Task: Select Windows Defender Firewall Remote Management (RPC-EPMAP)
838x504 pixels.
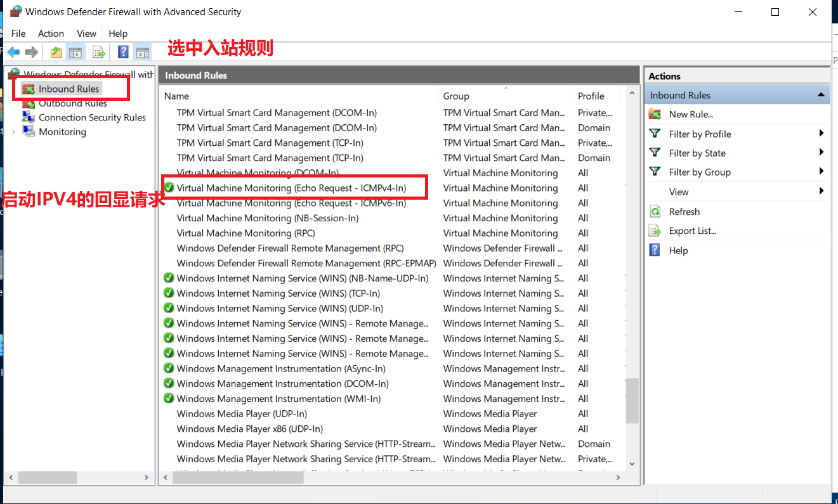Action: [x=306, y=263]
